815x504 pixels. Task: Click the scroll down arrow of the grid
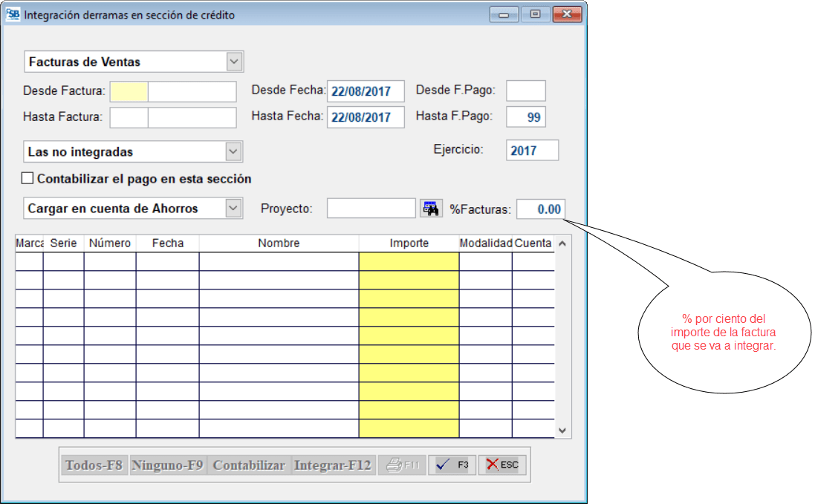(562, 430)
